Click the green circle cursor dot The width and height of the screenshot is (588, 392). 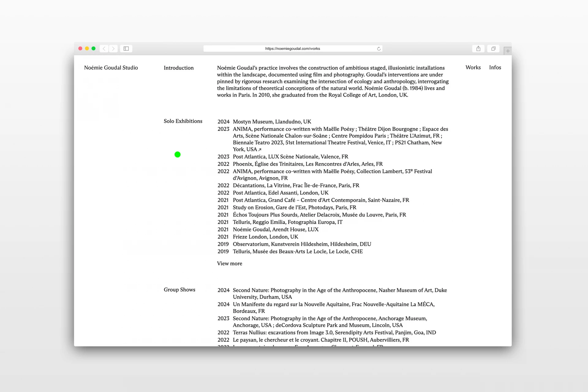point(177,155)
